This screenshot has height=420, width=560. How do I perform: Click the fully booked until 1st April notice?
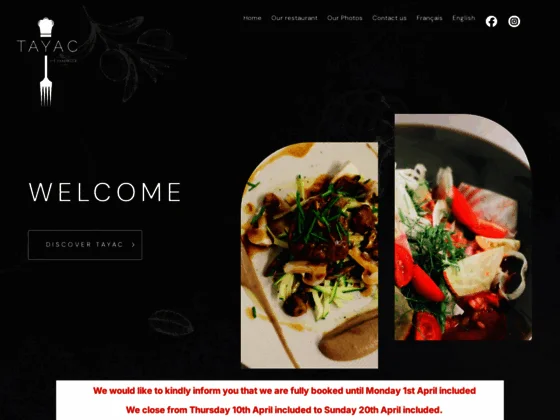(x=284, y=391)
